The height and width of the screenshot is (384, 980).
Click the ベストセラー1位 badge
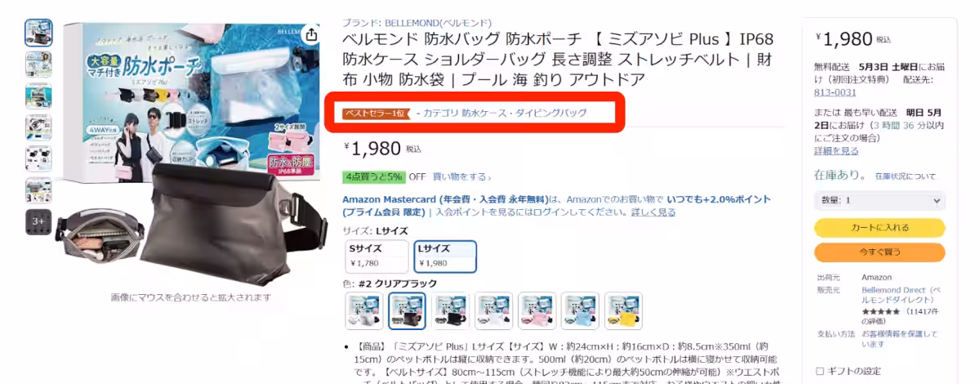375,113
